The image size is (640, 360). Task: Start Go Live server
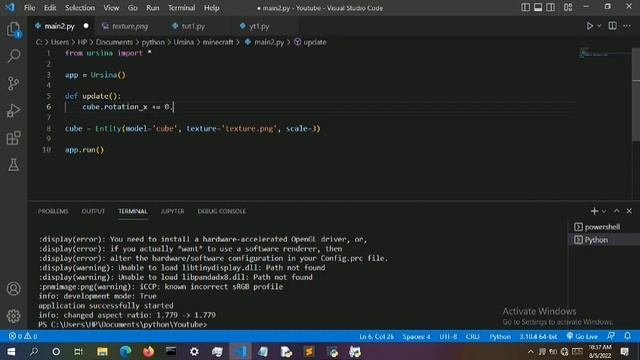(582, 336)
